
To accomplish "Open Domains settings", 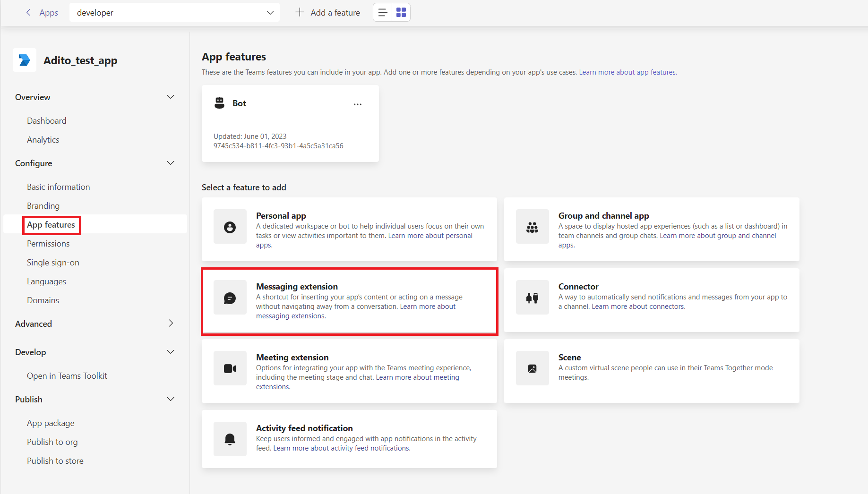I will pyautogui.click(x=43, y=300).
